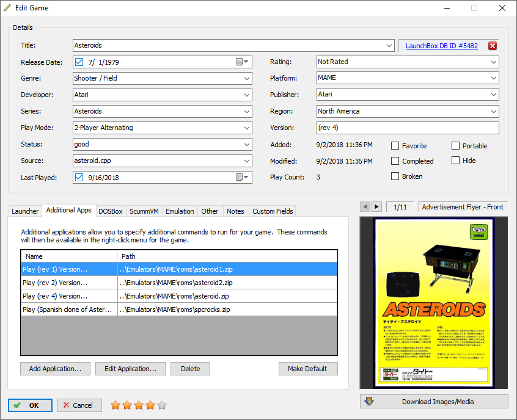The height and width of the screenshot is (420, 517).
Task: Expand the Region dropdown
Action: [494, 111]
